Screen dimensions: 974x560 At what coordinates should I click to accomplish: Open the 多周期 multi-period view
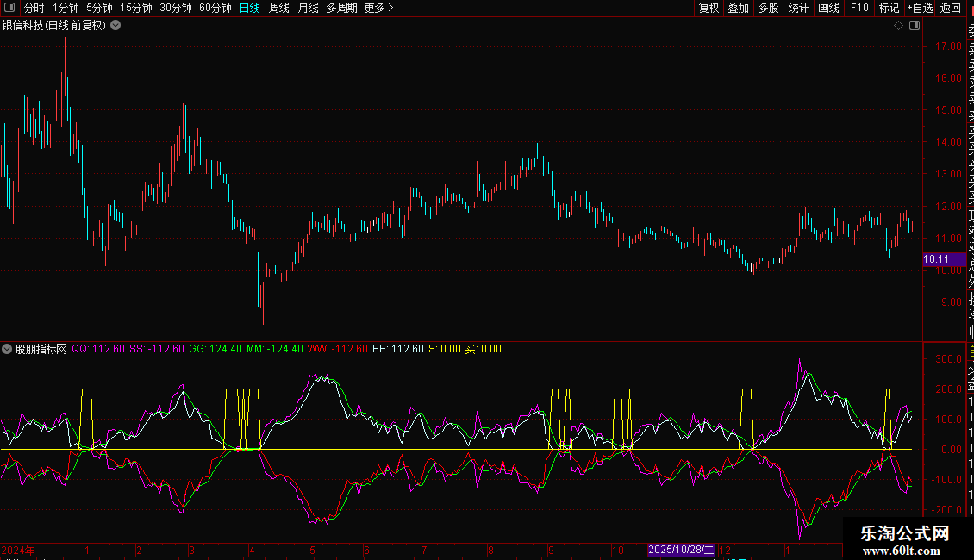point(341,8)
